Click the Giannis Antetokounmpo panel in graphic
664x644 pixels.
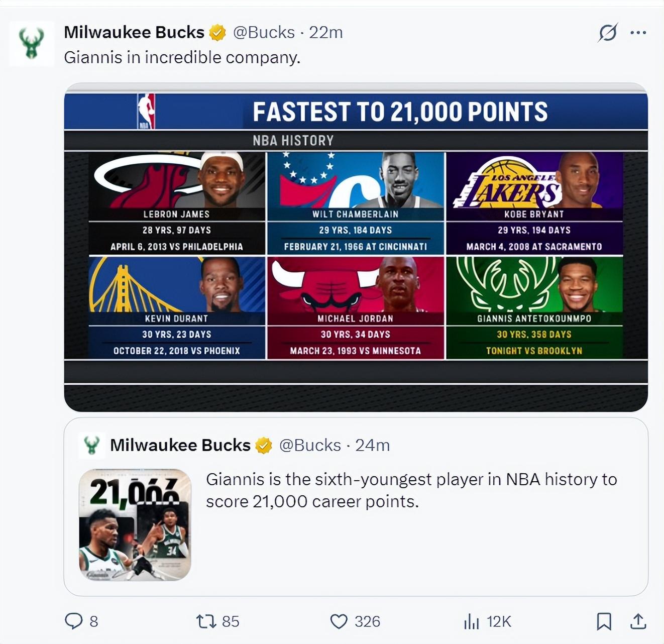click(x=534, y=307)
